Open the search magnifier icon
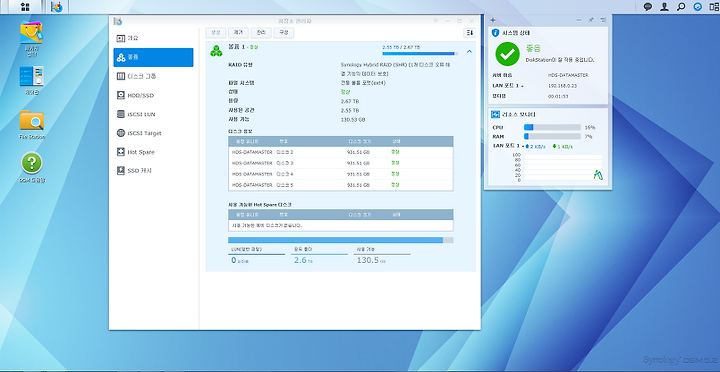 681,7
